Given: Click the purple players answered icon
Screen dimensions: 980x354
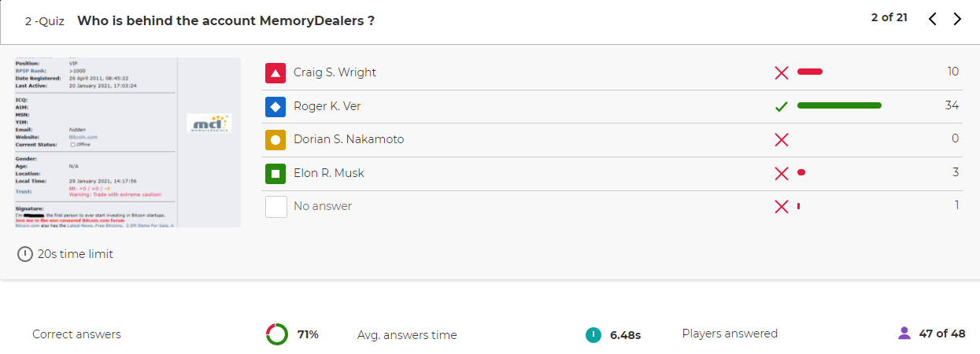Looking at the screenshot, I should coord(904,334).
